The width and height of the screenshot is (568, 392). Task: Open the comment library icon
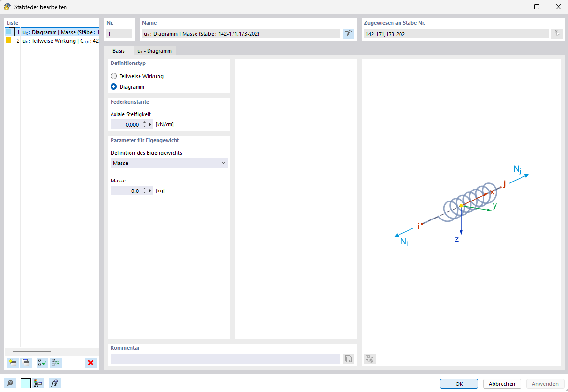pos(348,359)
